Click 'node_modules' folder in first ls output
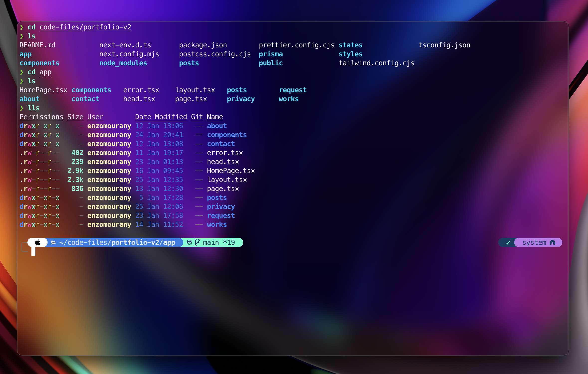588x374 pixels. 123,63
